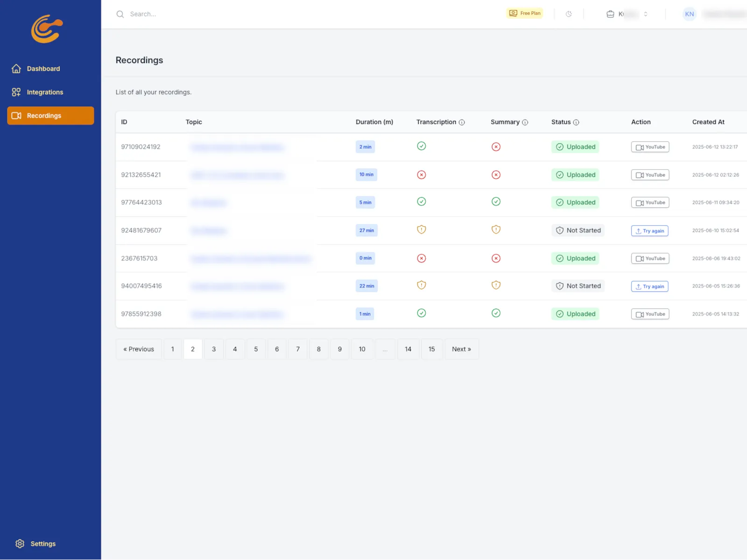Click the app logo in the sidebar

[47, 29]
